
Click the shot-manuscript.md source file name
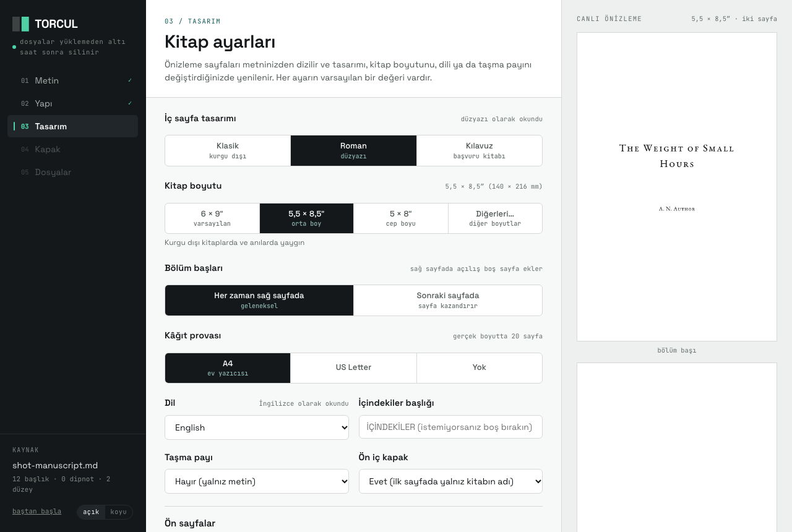[x=55, y=465]
